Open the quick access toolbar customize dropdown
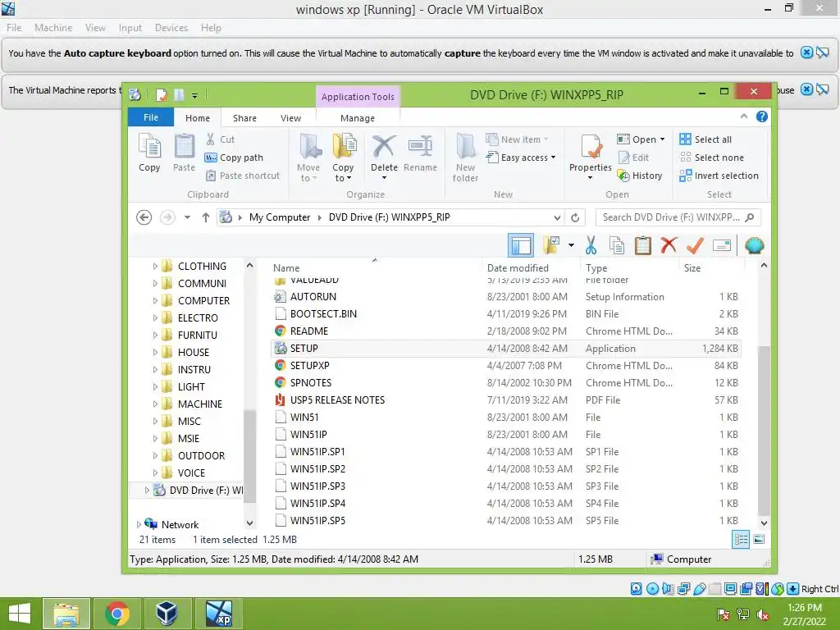The width and height of the screenshot is (840, 630). [194, 95]
